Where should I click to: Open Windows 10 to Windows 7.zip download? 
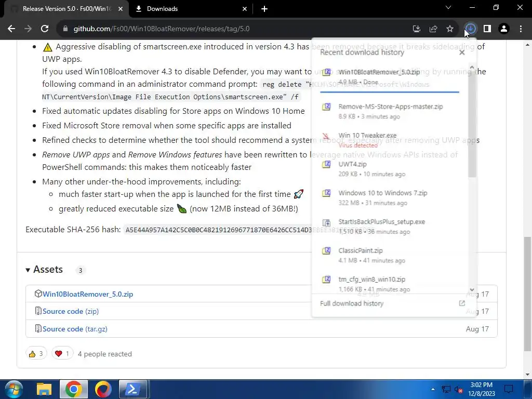(x=390, y=197)
